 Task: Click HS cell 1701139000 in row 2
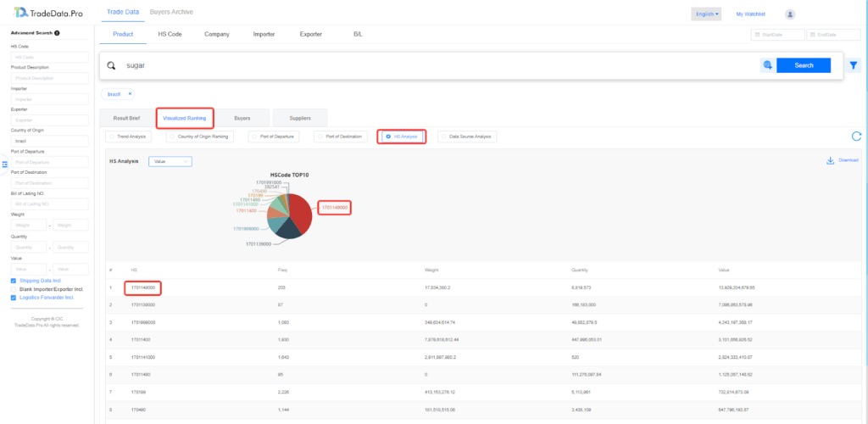click(142, 305)
